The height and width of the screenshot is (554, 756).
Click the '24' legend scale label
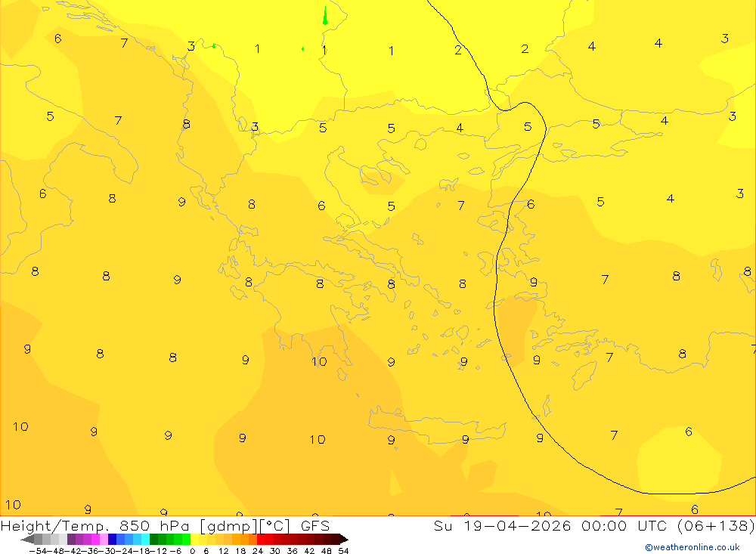[x=258, y=551]
